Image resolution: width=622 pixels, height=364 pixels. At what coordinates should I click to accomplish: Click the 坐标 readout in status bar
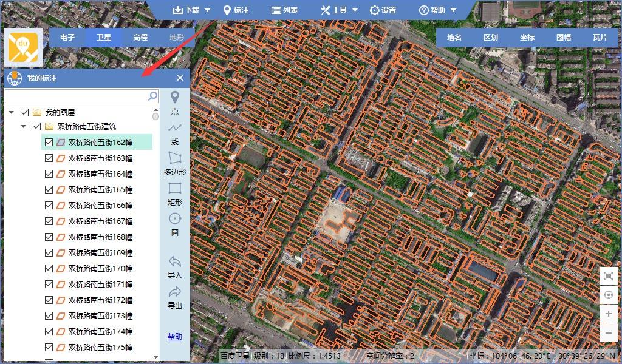[x=542, y=356]
